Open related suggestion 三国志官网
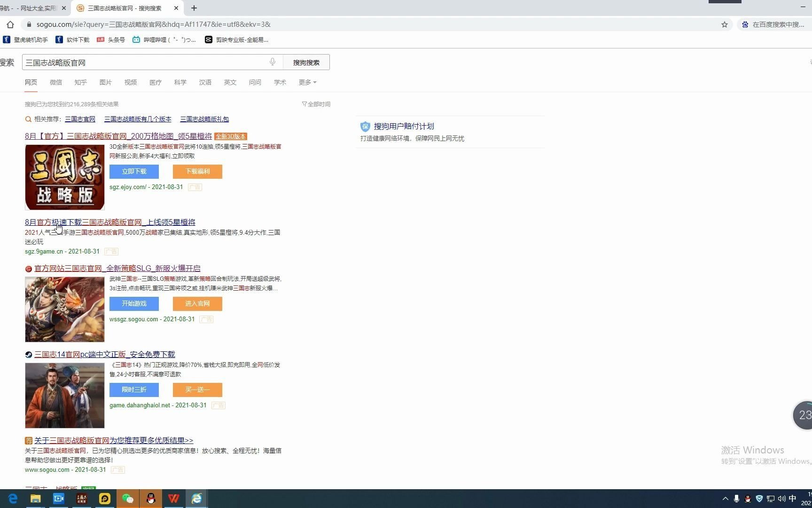 80,119
